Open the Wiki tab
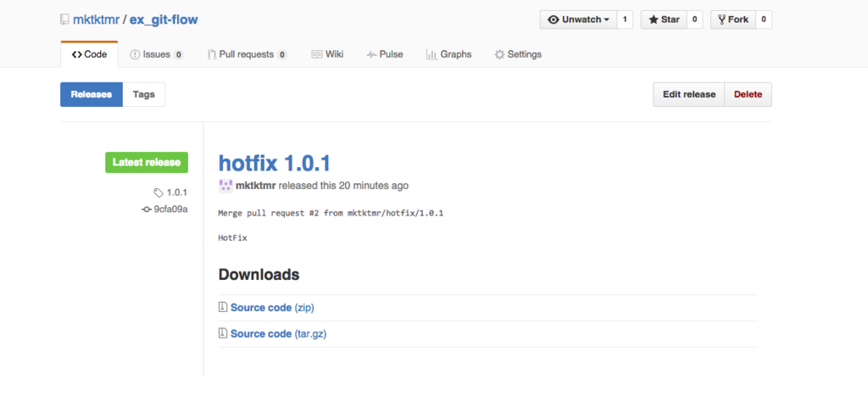868x402 pixels. (327, 54)
